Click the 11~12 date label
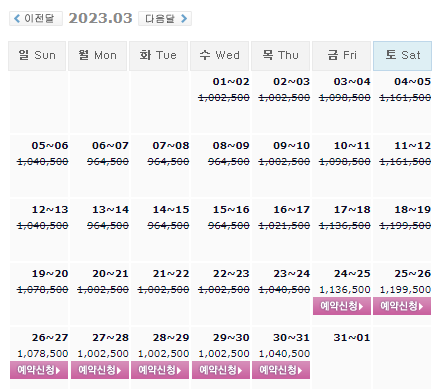This screenshot has width=443, height=392. 412,146
